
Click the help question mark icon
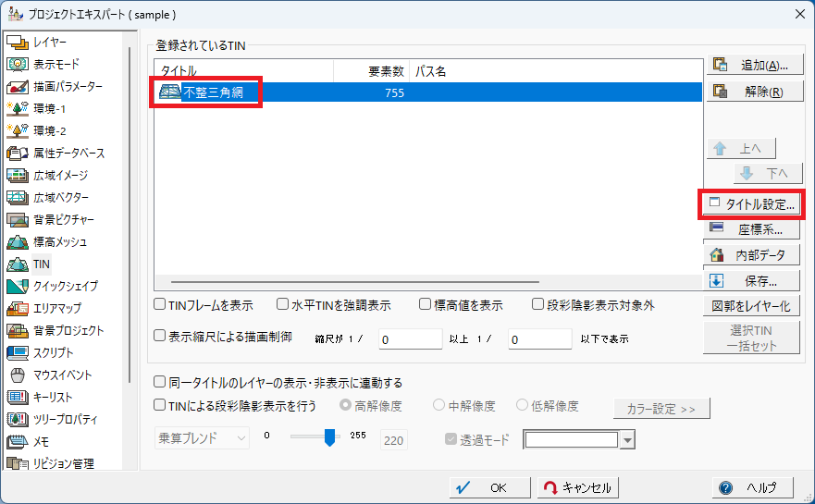tap(725, 488)
